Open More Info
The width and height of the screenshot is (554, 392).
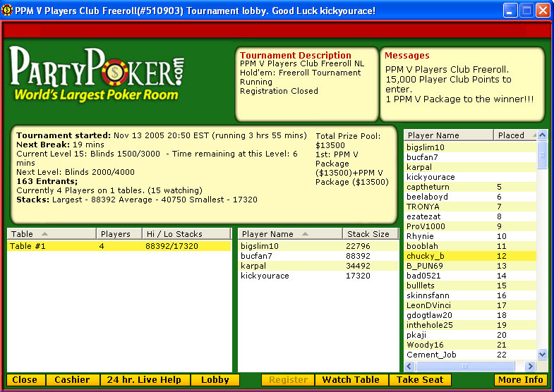[521, 380]
